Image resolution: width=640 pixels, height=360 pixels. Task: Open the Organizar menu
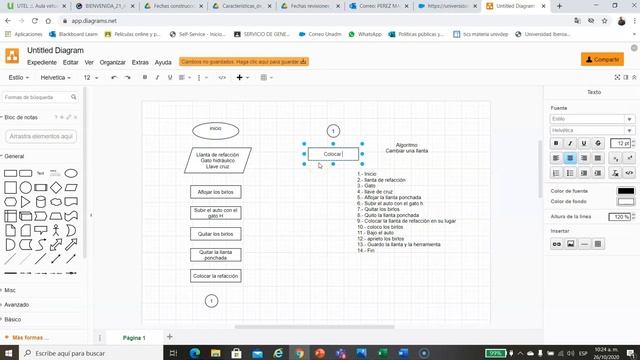(113, 62)
